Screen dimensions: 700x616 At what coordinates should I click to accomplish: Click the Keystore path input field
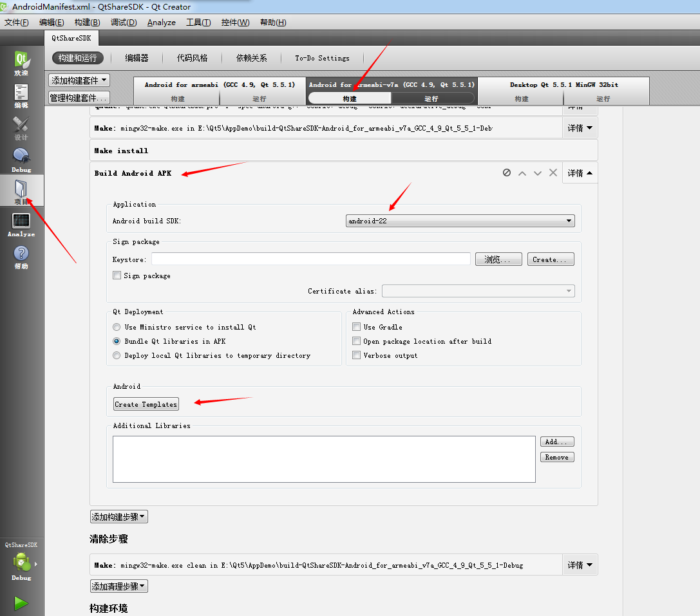(x=310, y=259)
